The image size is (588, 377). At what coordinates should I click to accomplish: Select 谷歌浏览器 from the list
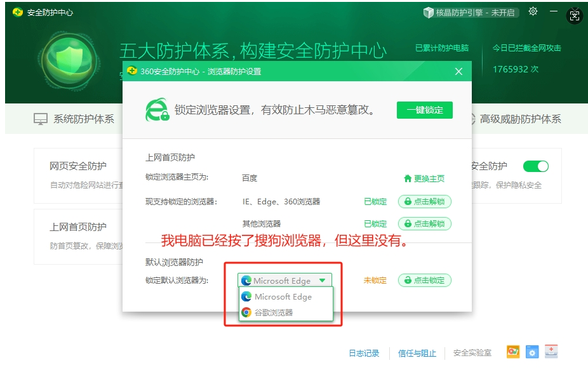coord(286,312)
